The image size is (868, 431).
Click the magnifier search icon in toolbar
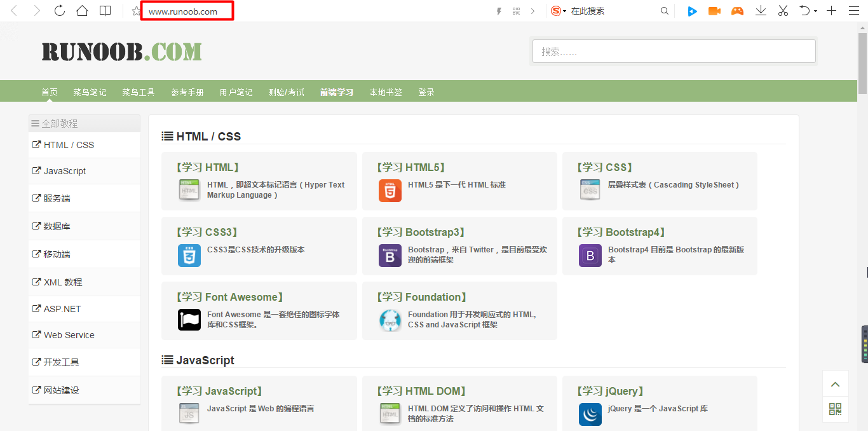(665, 11)
